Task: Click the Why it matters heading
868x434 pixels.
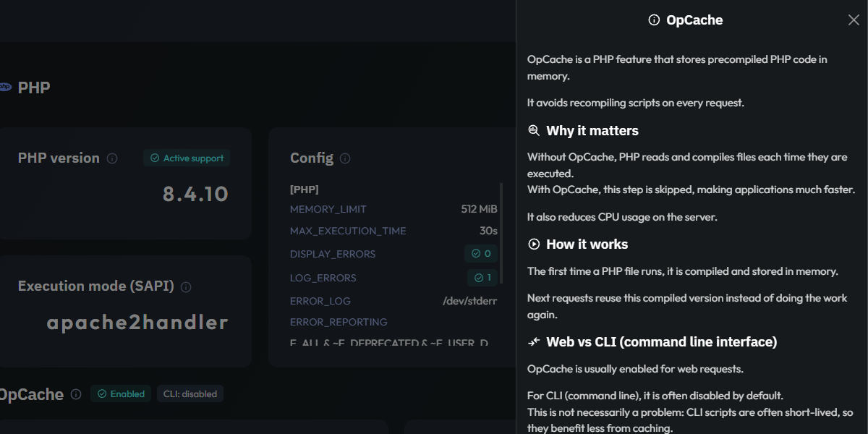Action: [x=592, y=131]
